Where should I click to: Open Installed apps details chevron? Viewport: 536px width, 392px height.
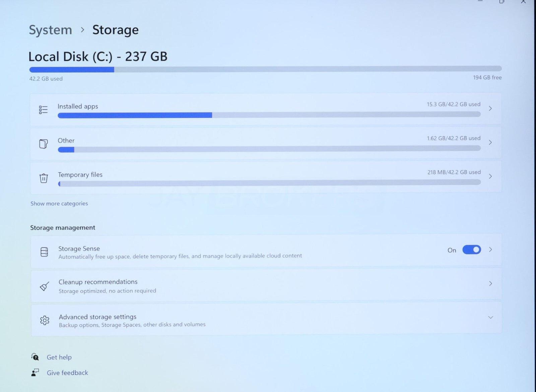(x=490, y=108)
